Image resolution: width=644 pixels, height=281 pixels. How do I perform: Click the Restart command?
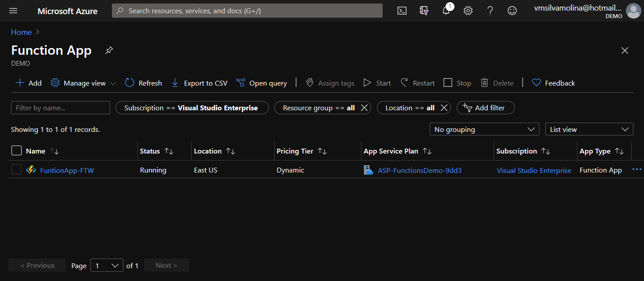tap(417, 83)
